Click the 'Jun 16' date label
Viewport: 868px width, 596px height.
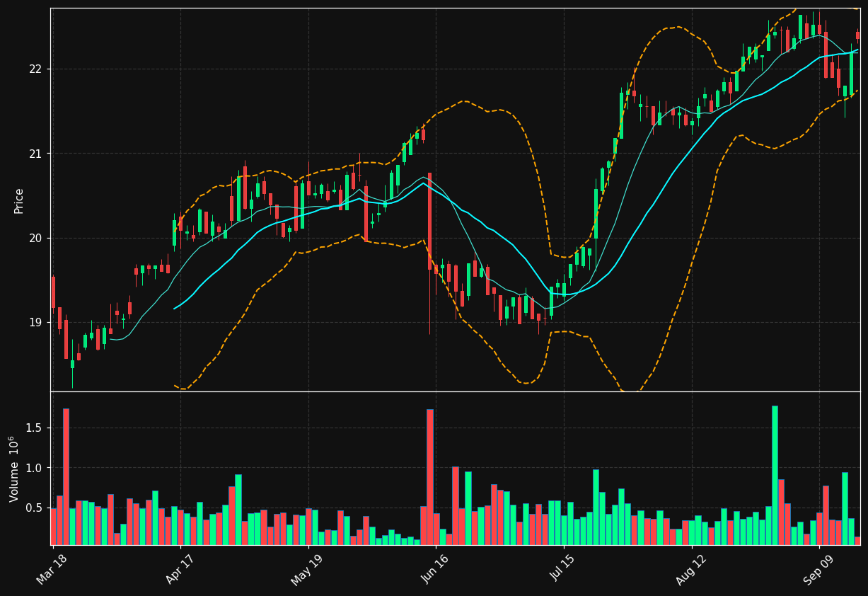[x=435, y=568]
